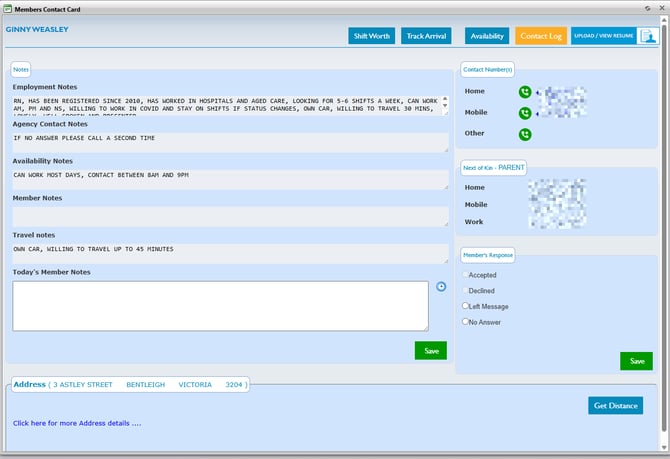Click into Today's Member Notes text box

click(220, 305)
